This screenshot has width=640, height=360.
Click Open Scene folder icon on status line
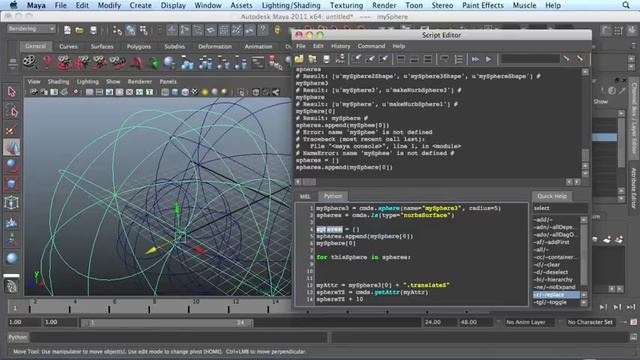pyautogui.click(x=80, y=30)
